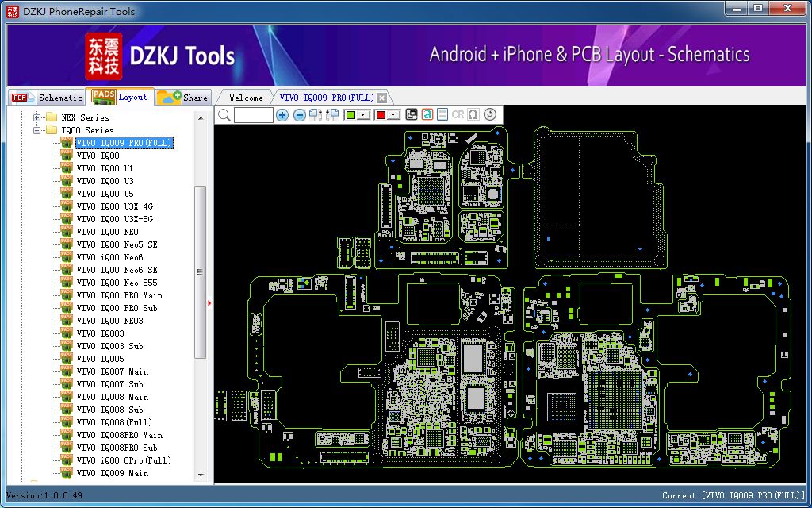Screen dimensions: 812x508
Task: Zoom in with the blue plus button
Action: click(282, 115)
